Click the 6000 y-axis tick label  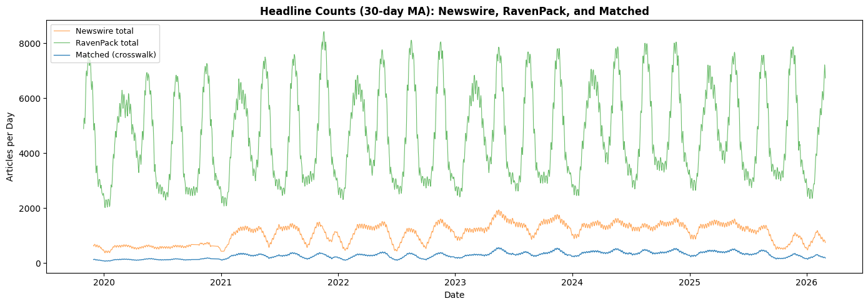(31, 98)
